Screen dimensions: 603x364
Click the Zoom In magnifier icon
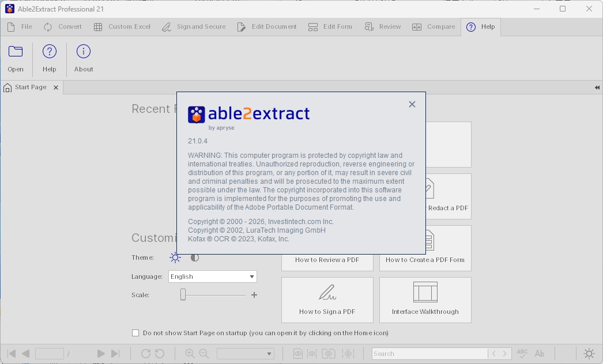tap(190, 353)
